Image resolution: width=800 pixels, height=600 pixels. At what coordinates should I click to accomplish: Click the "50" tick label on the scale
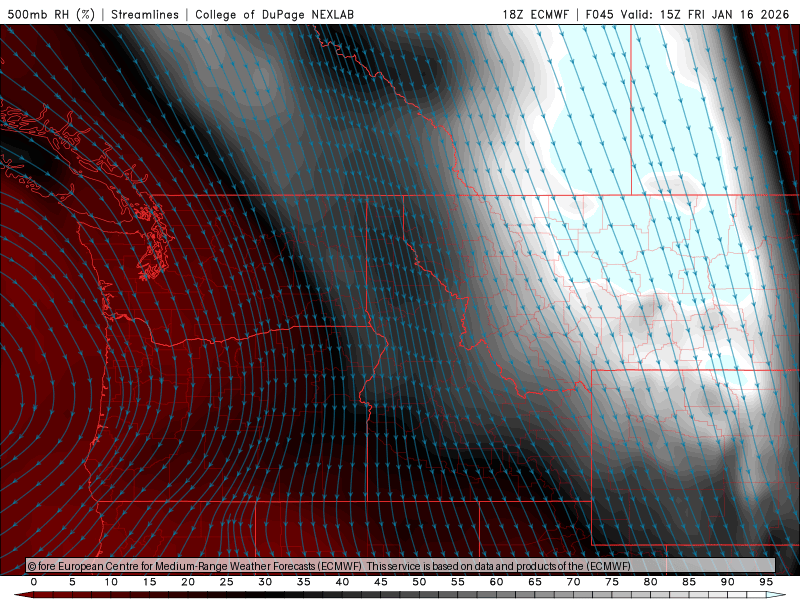419,582
